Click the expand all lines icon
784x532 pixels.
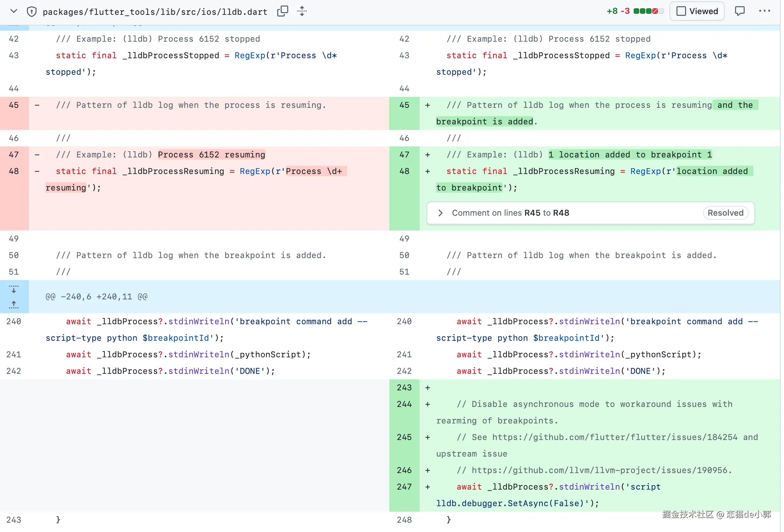pyautogui.click(x=302, y=11)
